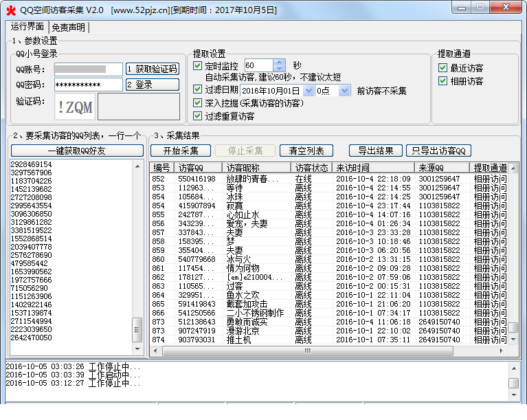Toggle the 过滤日期 checkbox
The width and height of the screenshot is (527, 420).
pos(198,89)
